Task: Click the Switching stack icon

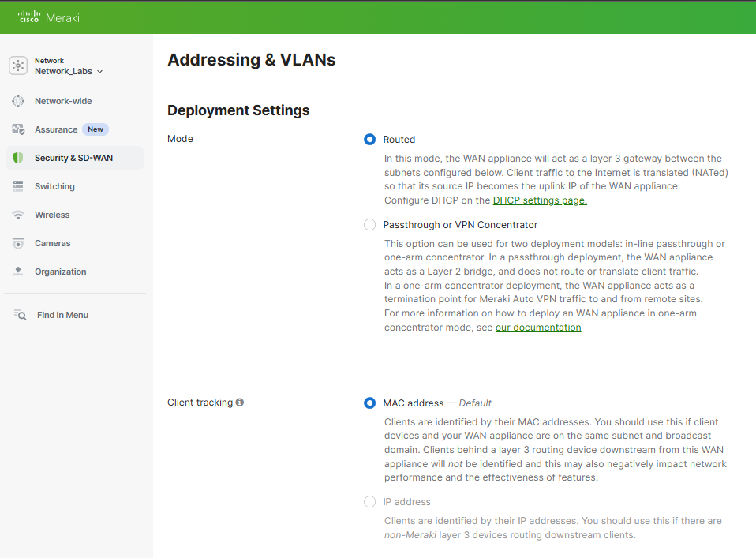Action: [x=18, y=186]
